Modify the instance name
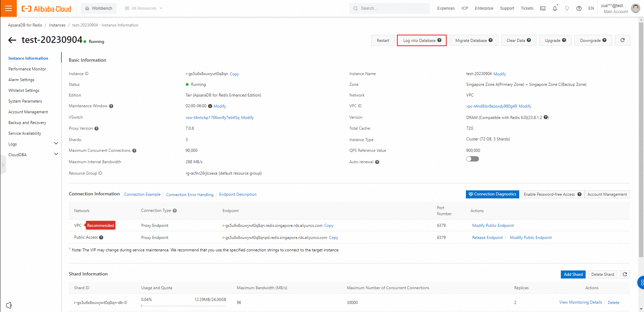Screen dimensions: 644x312 [500, 74]
